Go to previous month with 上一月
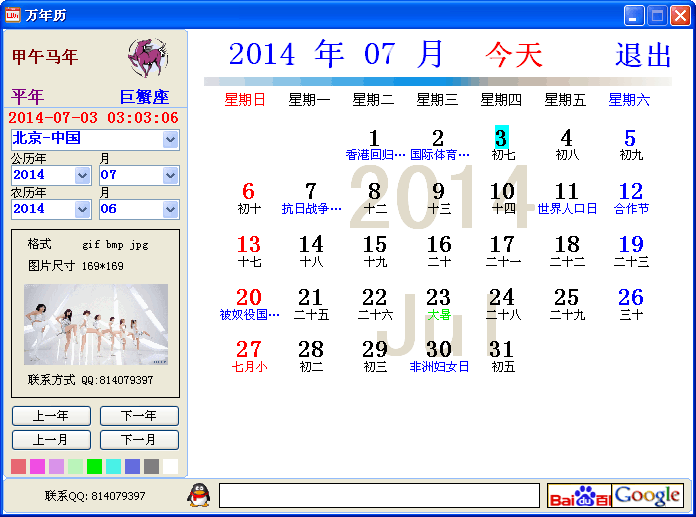 coord(51,440)
